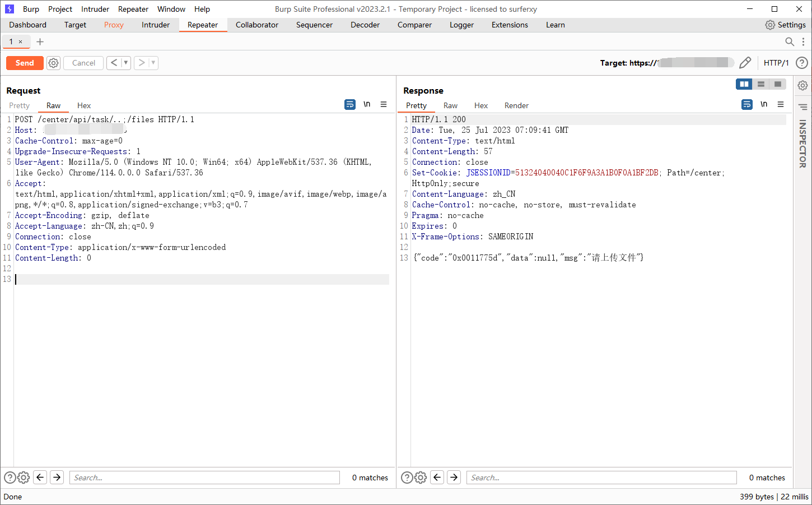The width and height of the screenshot is (812, 505).
Task: Select side-by-side layout view
Action: [744, 84]
